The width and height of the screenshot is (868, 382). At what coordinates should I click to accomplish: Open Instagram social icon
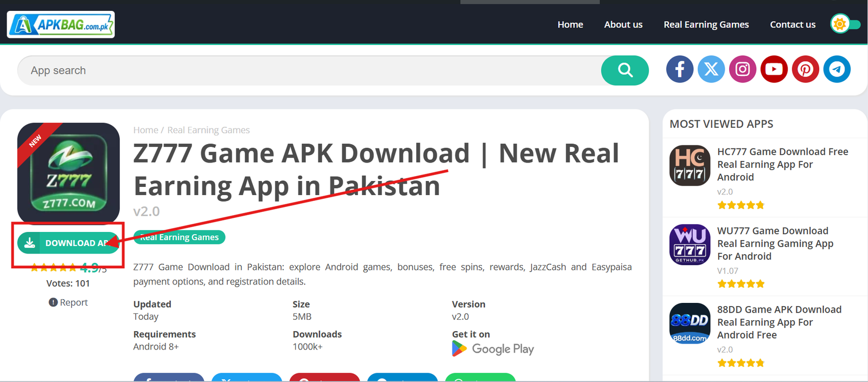743,69
